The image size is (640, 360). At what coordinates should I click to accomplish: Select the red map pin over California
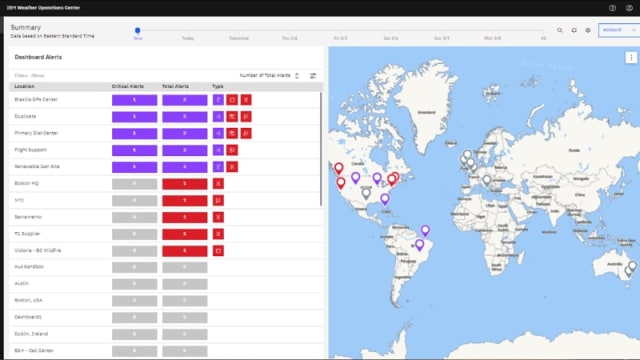tap(341, 183)
